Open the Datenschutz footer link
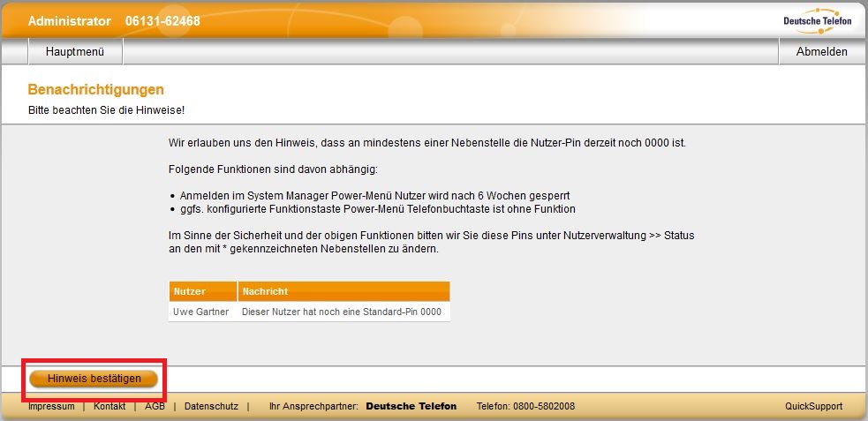The height and width of the screenshot is (421, 868). 211,407
